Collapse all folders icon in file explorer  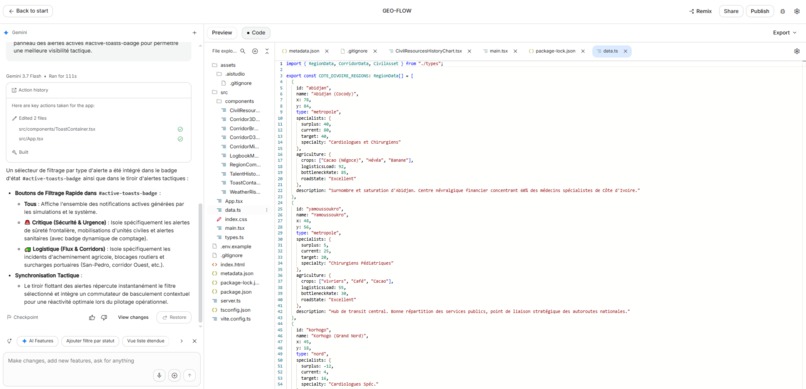pyautogui.click(x=267, y=51)
